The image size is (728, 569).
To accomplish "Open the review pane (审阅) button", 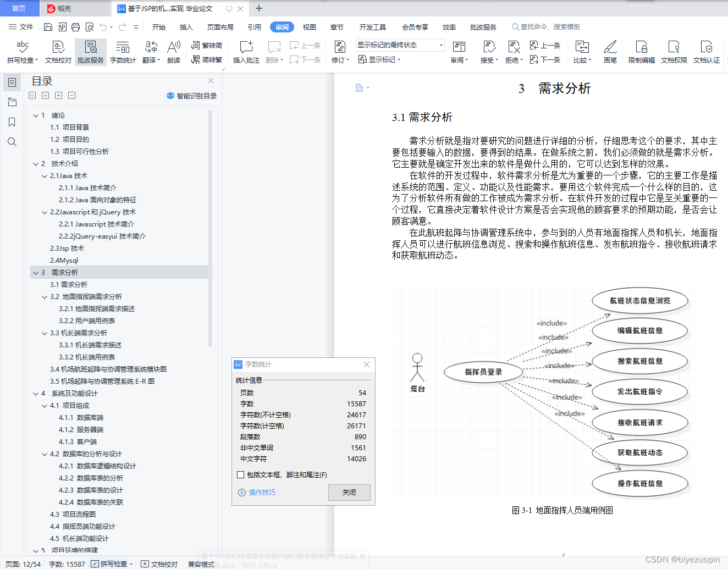I will [x=459, y=52].
